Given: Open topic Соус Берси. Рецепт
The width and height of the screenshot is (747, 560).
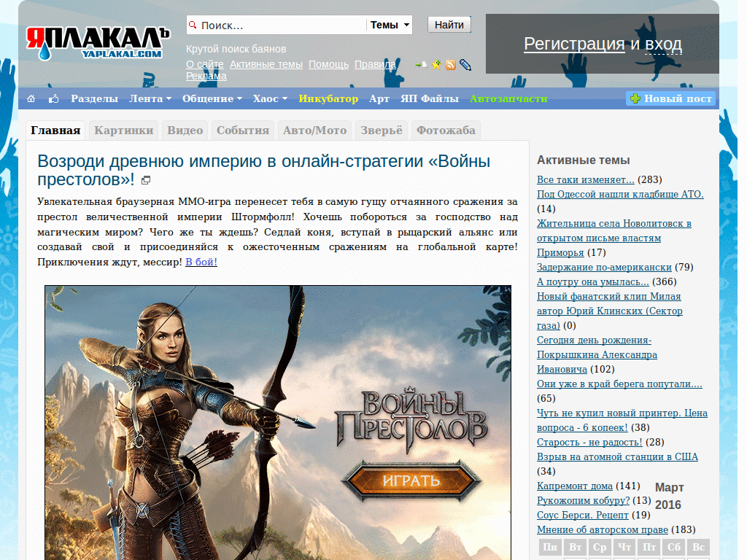Looking at the screenshot, I should pyautogui.click(x=583, y=516).
